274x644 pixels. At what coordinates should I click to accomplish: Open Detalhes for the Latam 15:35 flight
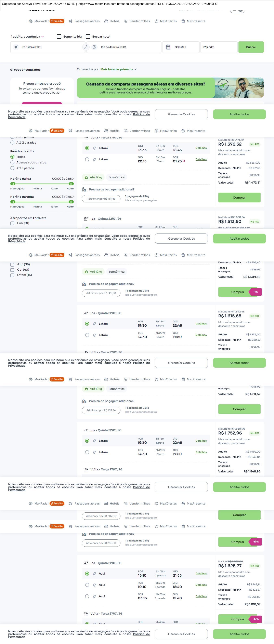click(x=201, y=148)
